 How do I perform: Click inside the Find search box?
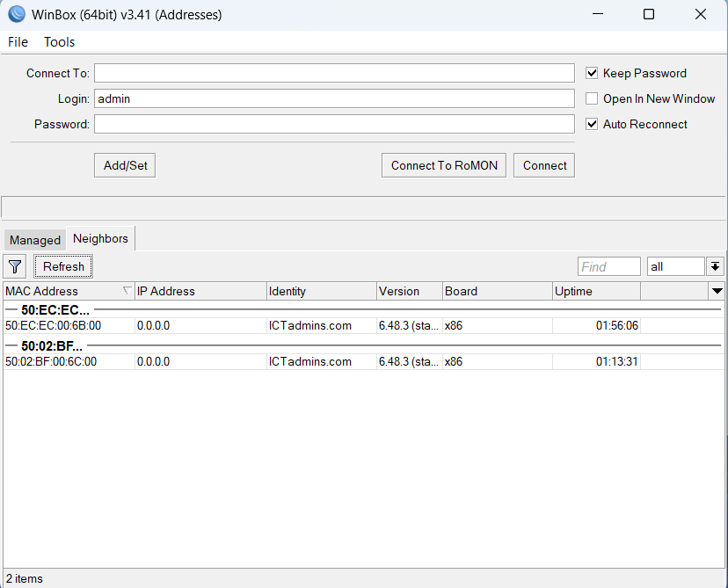608,266
